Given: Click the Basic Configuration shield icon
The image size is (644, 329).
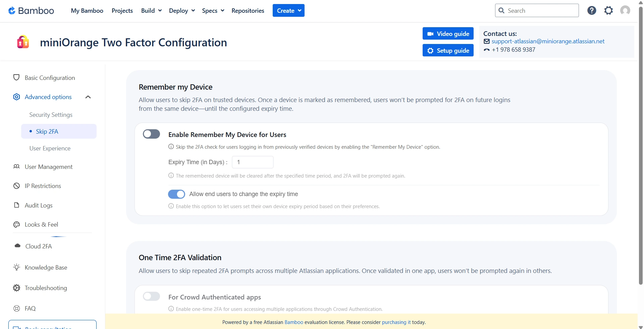Looking at the screenshot, I should [x=16, y=78].
